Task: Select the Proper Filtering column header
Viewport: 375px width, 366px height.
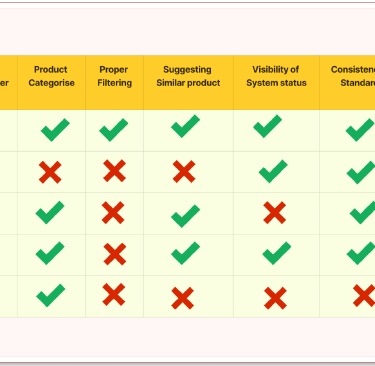Action: tap(114, 76)
